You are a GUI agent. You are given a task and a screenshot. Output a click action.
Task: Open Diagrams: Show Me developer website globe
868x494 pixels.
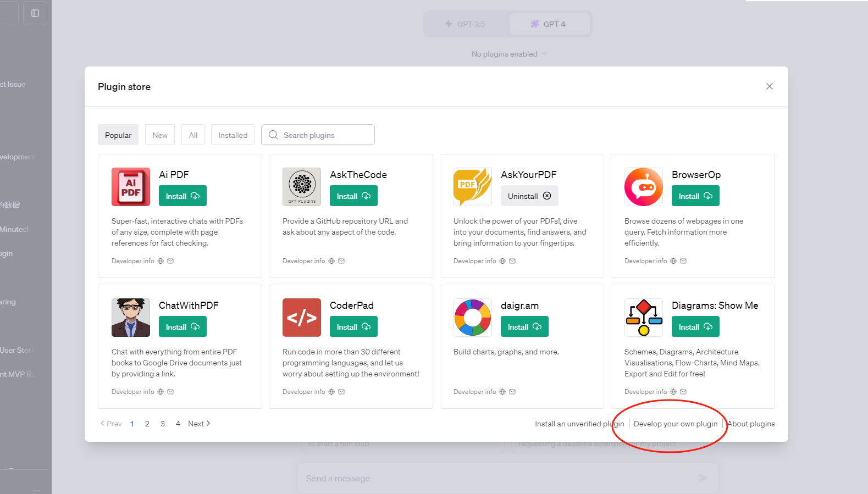coord(673,392)
